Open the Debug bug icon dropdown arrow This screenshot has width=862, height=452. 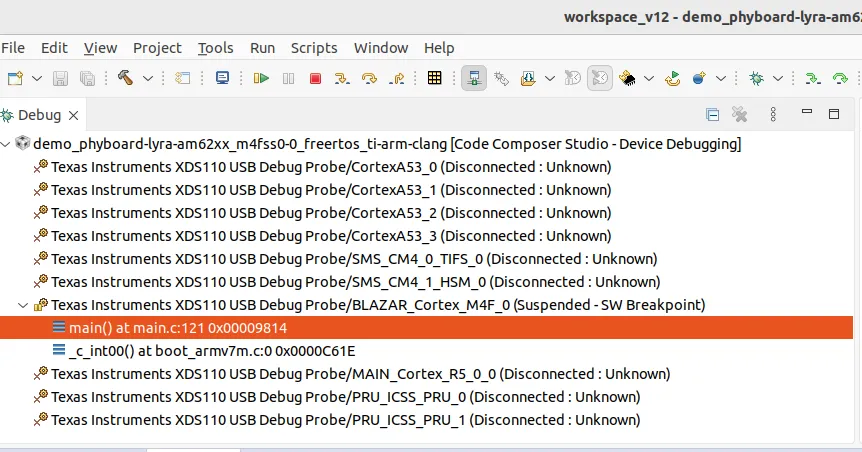click(x=778, y=78)
